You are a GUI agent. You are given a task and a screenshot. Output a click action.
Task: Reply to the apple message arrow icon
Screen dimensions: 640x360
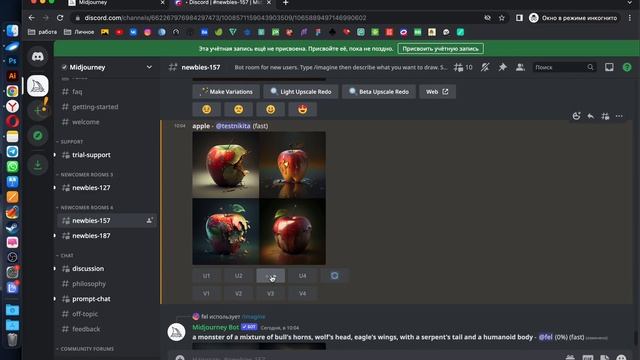tap(591, 116)
